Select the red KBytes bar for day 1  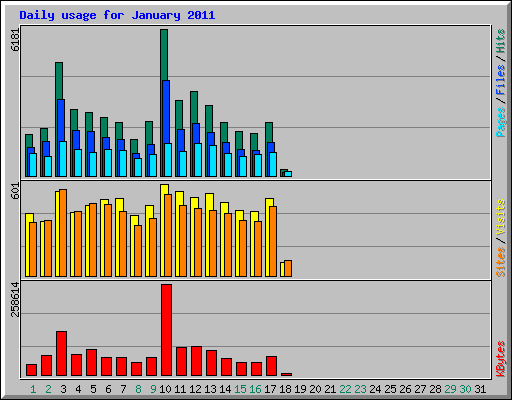pyautogui.click(x=31, y=370)
